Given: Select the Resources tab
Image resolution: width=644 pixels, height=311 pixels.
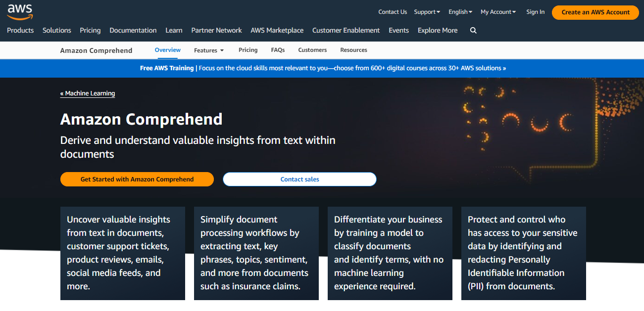Looking at the screenshot, I should pyautogui.click(x=353, y=50).
